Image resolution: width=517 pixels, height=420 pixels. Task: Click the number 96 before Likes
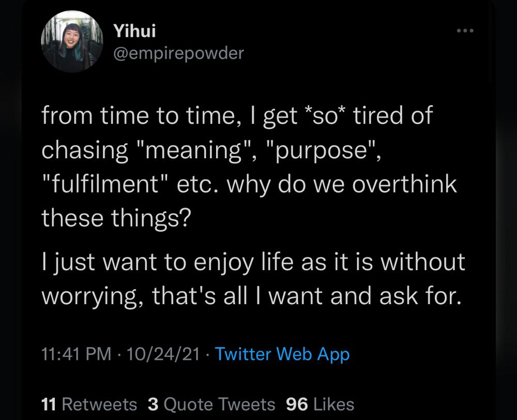point(297,404)
